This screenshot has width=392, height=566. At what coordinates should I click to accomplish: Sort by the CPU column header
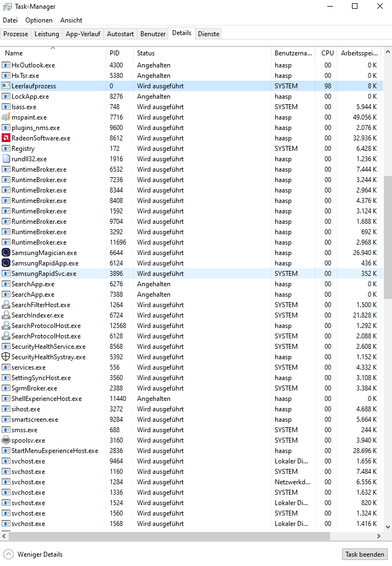pos(327,53)
